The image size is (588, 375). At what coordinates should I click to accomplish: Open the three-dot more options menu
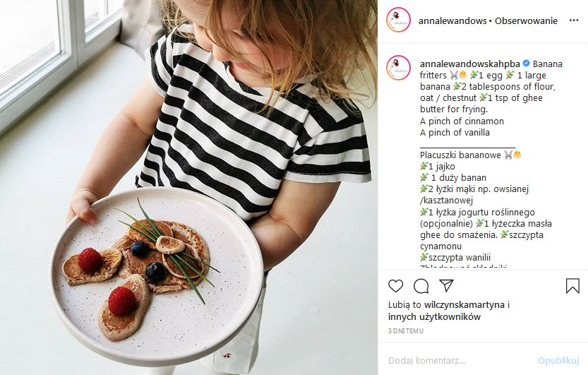tap(574, 20)
